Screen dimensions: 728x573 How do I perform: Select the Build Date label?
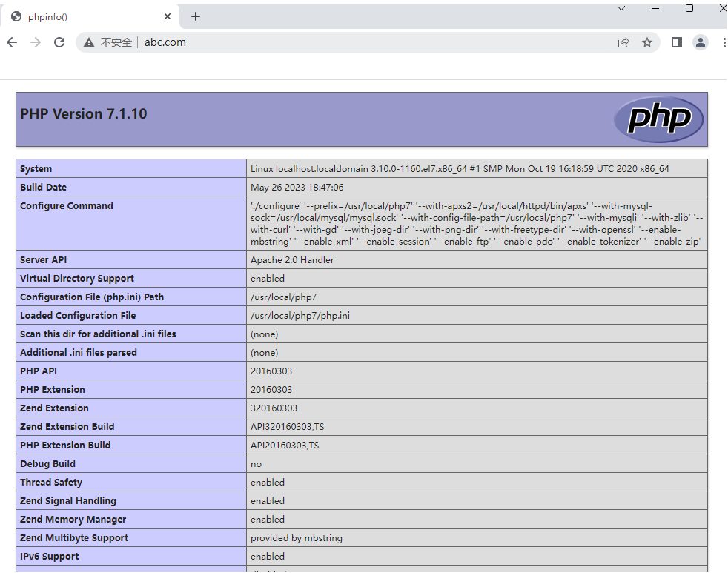coord(43,187)
